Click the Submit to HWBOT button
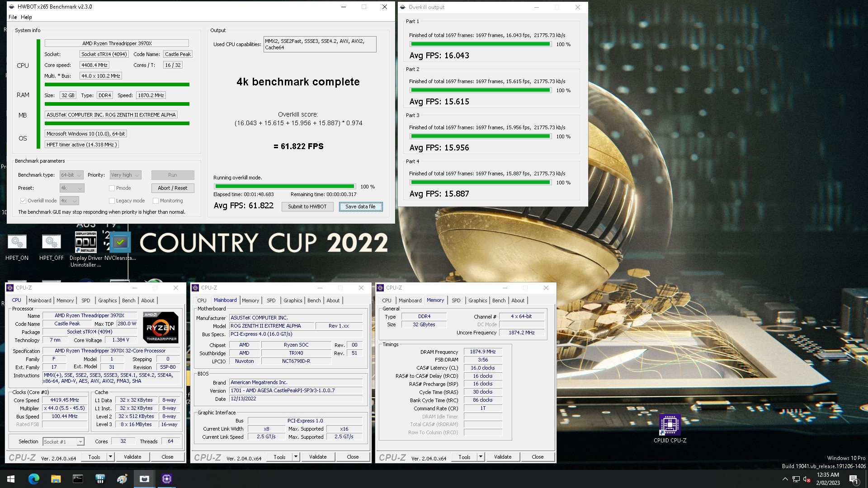 point(307,206)
